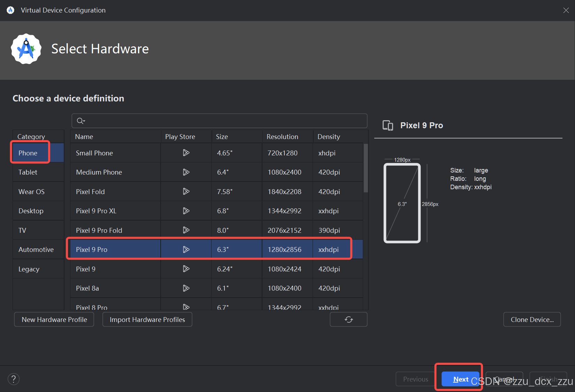The height and width of the screenshot is (392, 575).
Task: Select the Phone category
Action: pyautogui.click(x=38, y=153)
